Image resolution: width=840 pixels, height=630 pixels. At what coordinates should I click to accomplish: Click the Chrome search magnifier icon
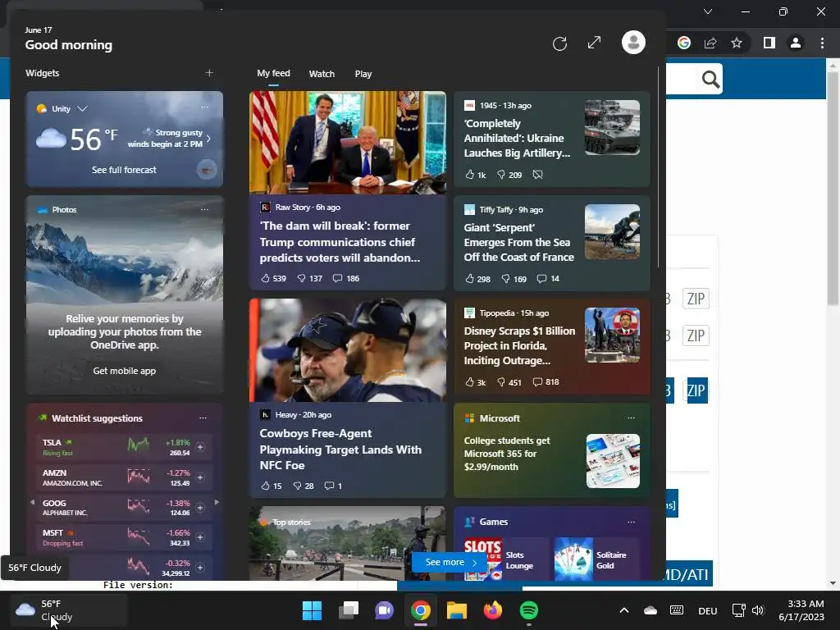point(710,80)
